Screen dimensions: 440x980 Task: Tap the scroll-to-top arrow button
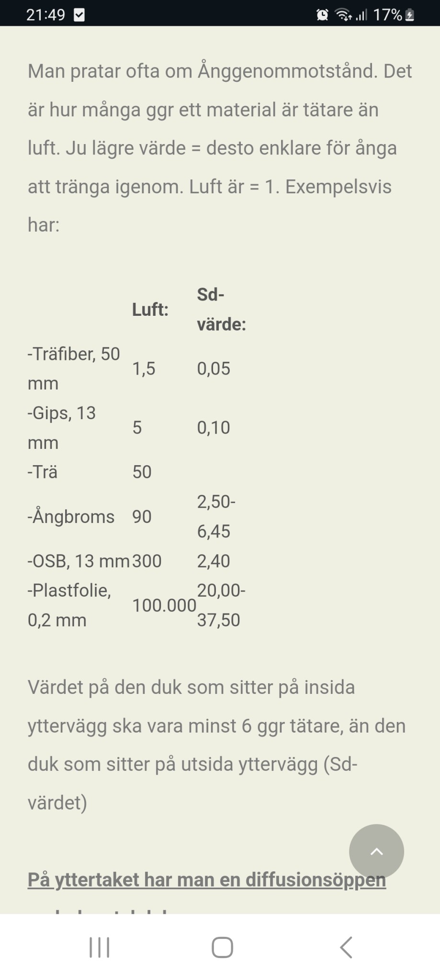click(x=376, y=851)
